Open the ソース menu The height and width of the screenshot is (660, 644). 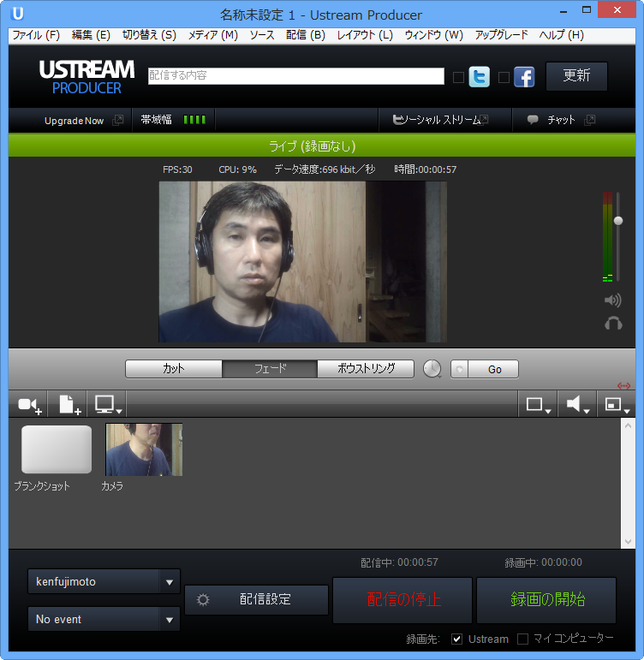coord(261,35)
